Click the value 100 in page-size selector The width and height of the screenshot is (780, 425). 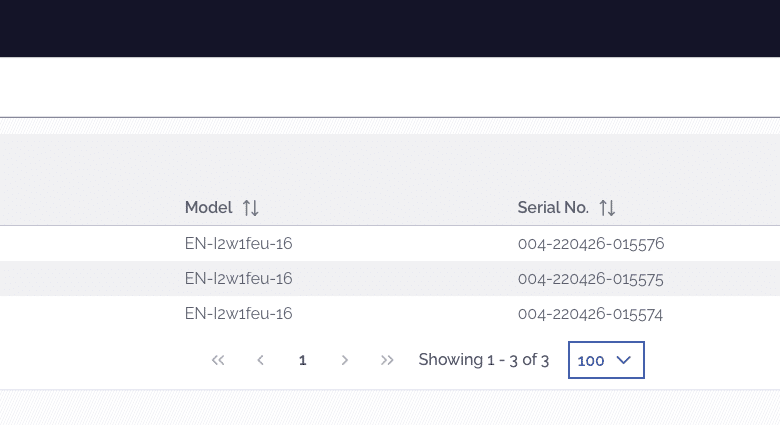tap(590, 361)
